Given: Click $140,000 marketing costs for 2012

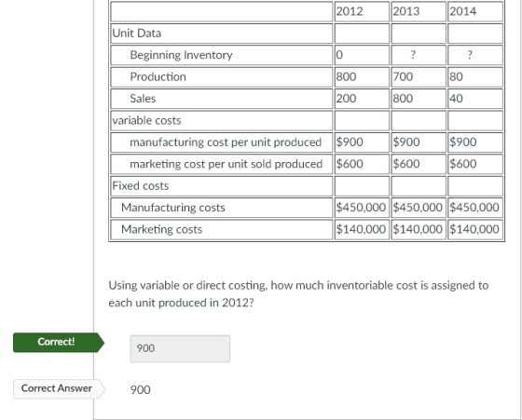Looking at the screenshot, I should click(362, 229).
